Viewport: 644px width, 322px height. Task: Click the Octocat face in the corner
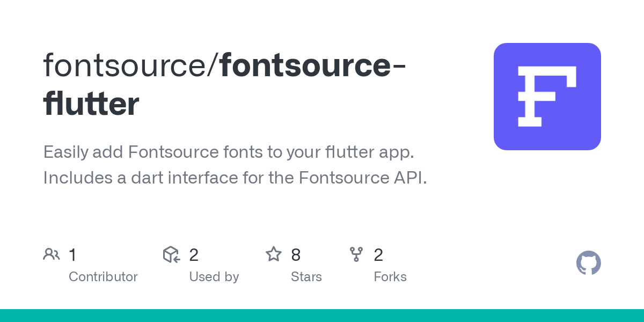588,263
